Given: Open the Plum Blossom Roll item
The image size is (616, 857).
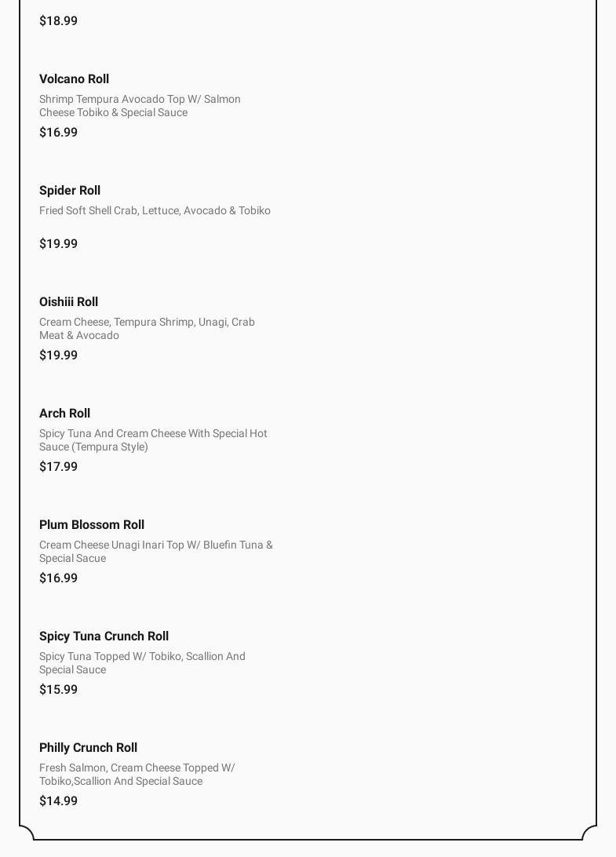Looking at the screenshot, I should point(92,525).
